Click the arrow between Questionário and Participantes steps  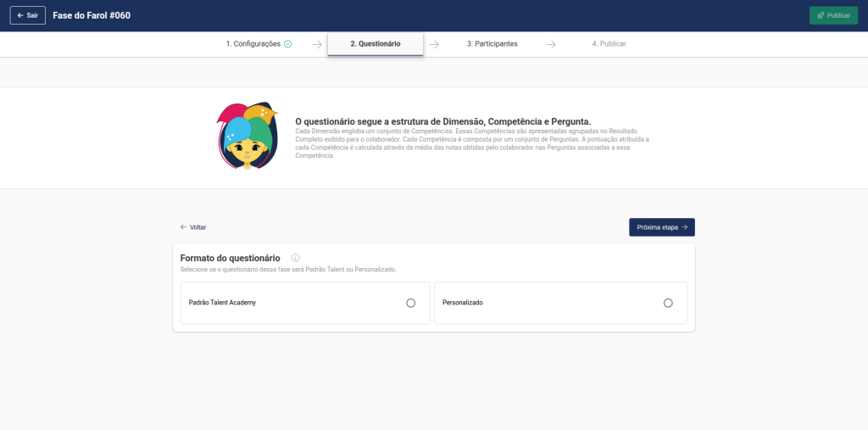click(x=433, y=44)
